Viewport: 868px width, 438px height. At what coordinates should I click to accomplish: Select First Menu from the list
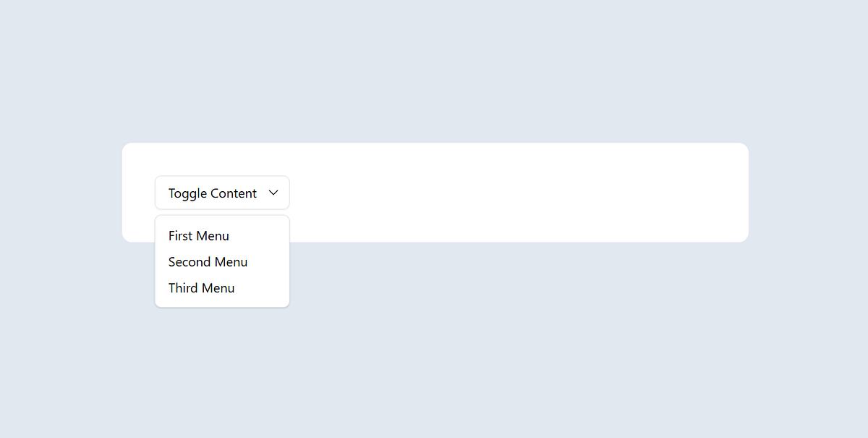198,235
